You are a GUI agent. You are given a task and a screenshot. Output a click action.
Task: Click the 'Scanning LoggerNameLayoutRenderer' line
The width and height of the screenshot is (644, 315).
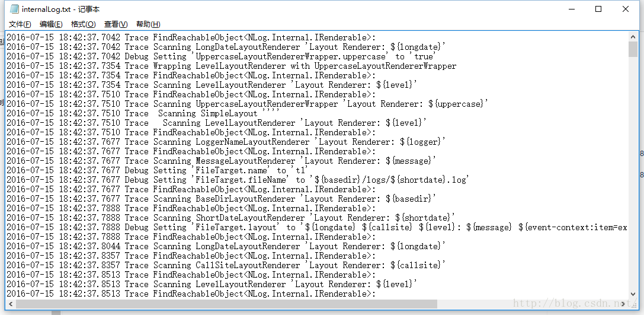[x=226, y=141]
